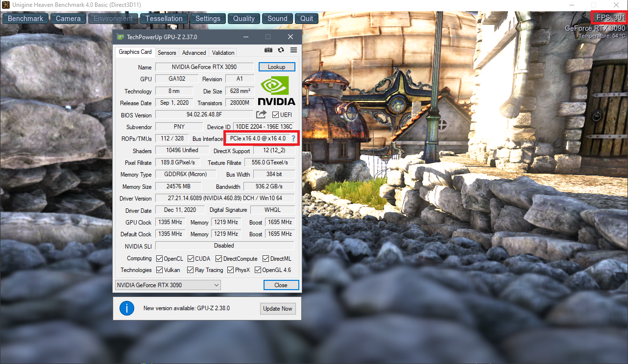Click the Lookup button

pyautogui.click(x=277, y=67)
